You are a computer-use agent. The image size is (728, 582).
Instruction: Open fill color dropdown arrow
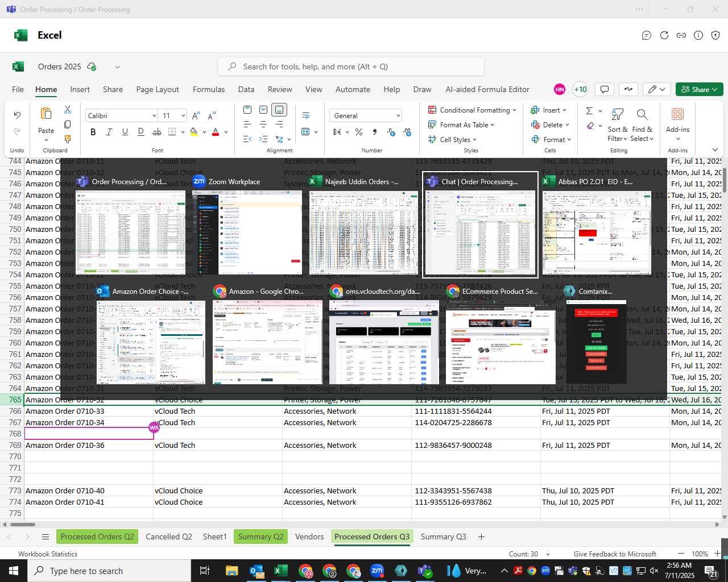(204, 132)
